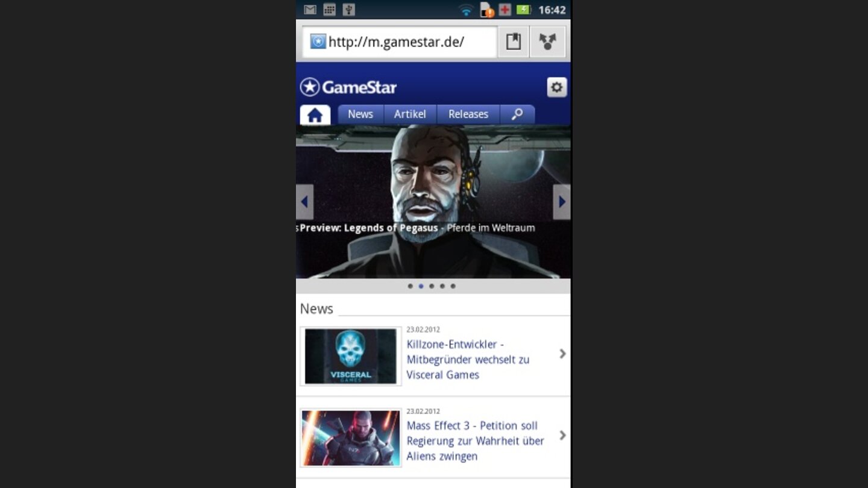Jump to fourth carousel dot
The image size is (868, 488).
[442, 286]
